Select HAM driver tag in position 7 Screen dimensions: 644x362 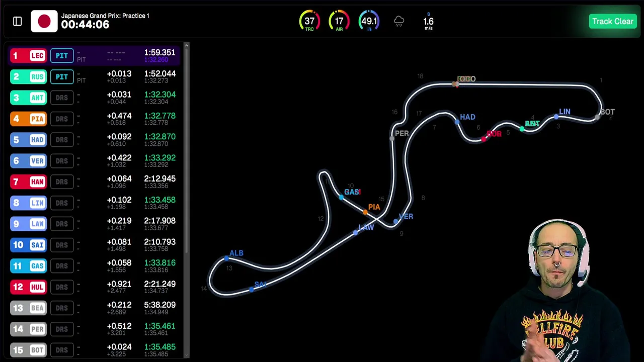click(28, 182)
